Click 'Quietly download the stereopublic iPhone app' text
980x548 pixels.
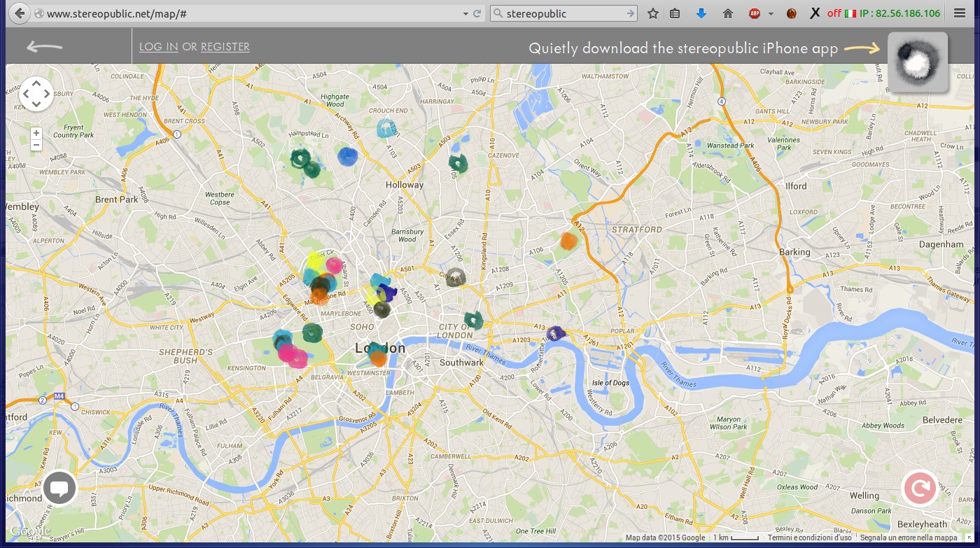tap(683, 48)
